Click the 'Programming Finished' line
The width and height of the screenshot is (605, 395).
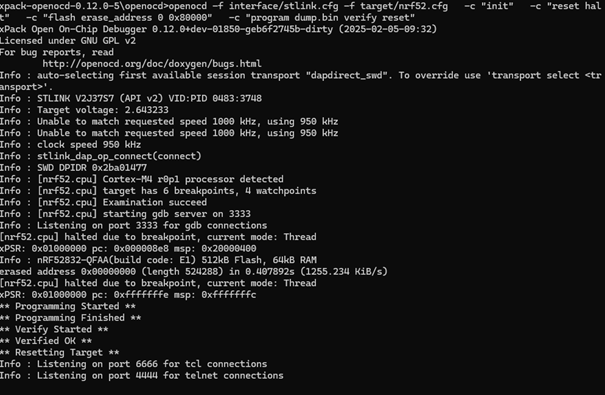tap(70, 318)
